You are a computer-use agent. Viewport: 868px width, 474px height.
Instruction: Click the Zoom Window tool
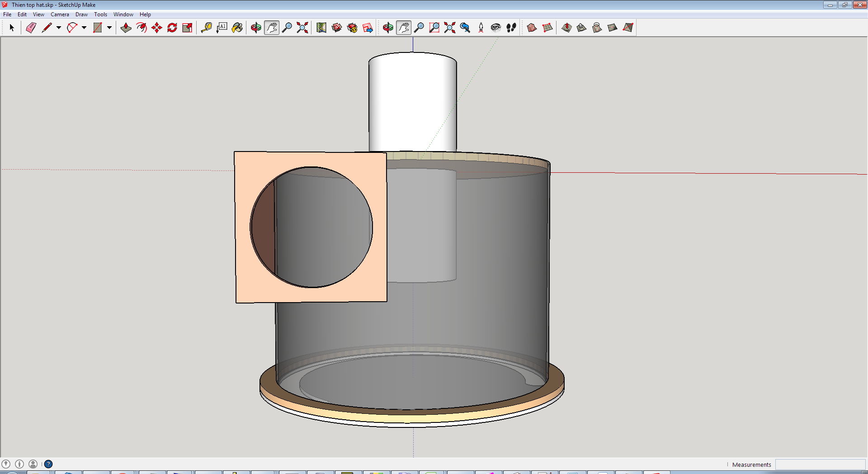(x=434, y=28)
